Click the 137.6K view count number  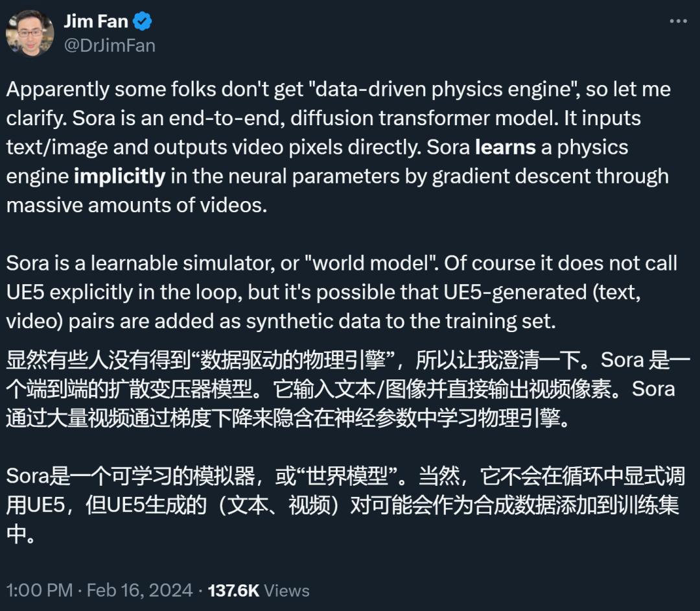(x=233, y=590)
